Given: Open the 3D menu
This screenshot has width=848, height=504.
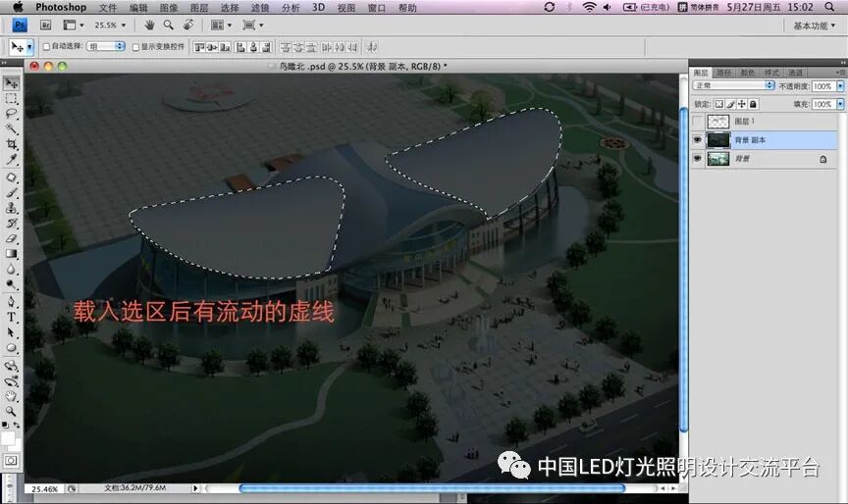Looking at the screenshot, I should (x=318, y=8).
